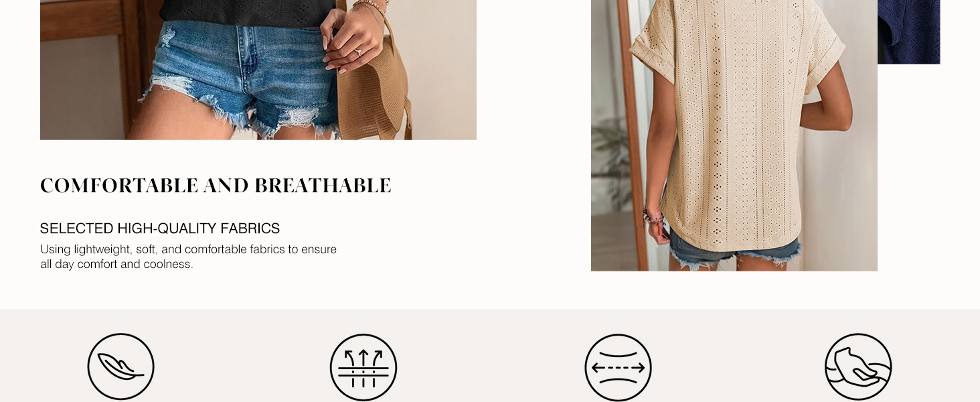Click the ring on model's hand
The image size is (980, 402).
(x=359, y=51)
